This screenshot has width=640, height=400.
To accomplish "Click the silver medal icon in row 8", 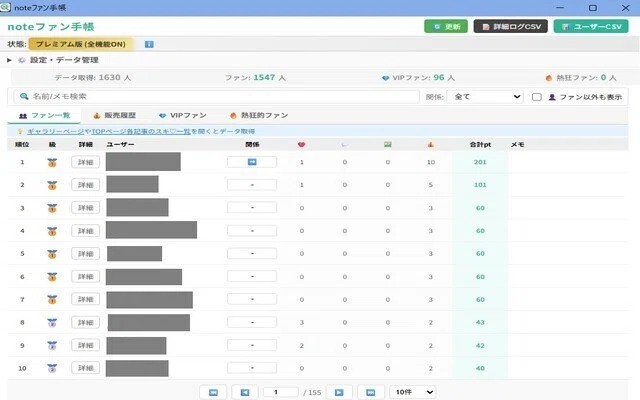I will (x=52, y=323).
